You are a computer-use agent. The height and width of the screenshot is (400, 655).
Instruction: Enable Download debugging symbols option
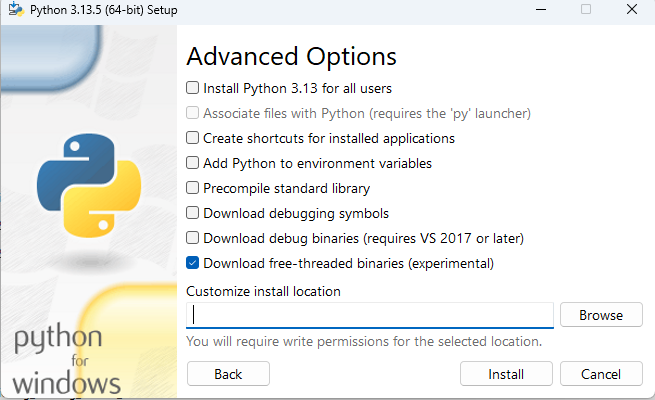[x=192, y=213]
